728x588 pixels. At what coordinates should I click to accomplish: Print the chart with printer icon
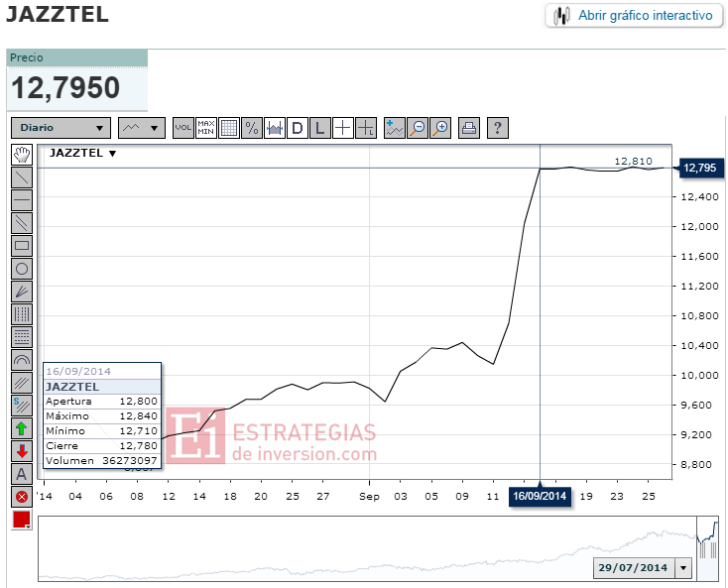(x=469, y=128)
